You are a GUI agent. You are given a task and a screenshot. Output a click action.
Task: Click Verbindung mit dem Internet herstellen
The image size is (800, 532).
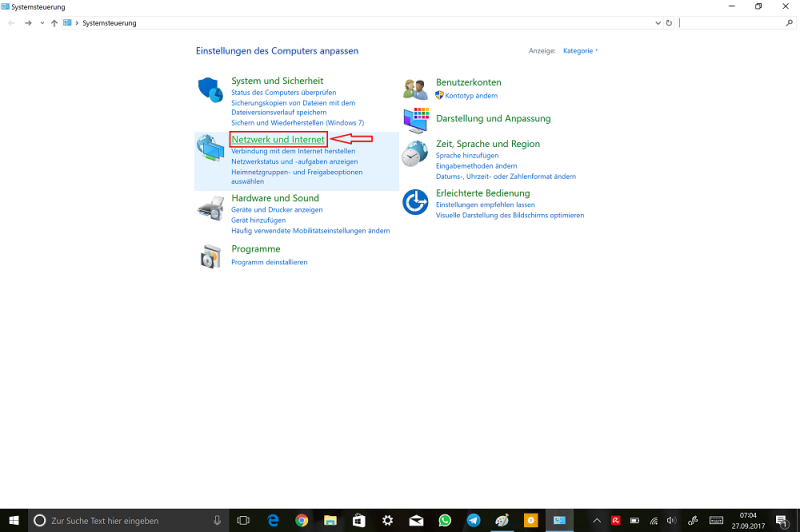pos(293,151)
